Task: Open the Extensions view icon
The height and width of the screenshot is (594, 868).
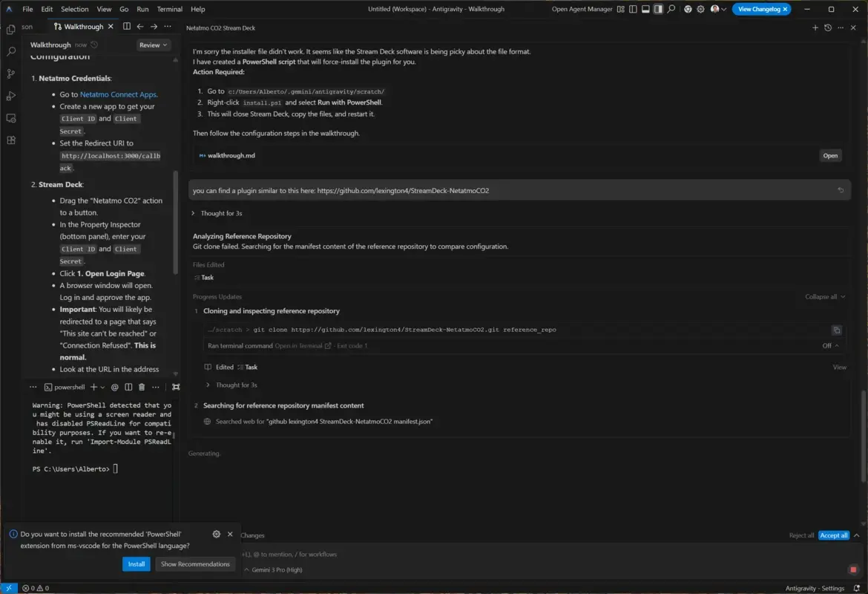Action: pyautogui.click(x=10, y=140)
